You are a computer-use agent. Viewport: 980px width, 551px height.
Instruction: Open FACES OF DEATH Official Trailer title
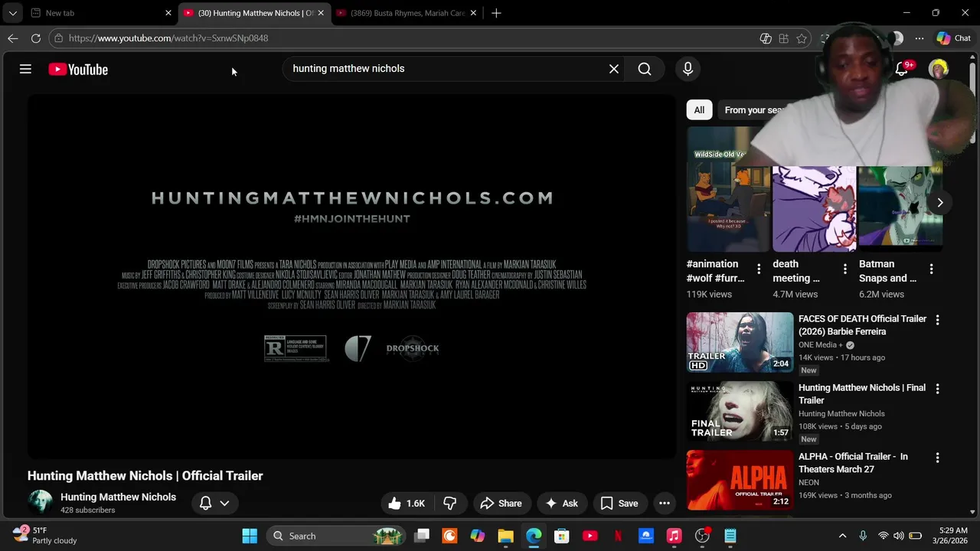[862, 325]
